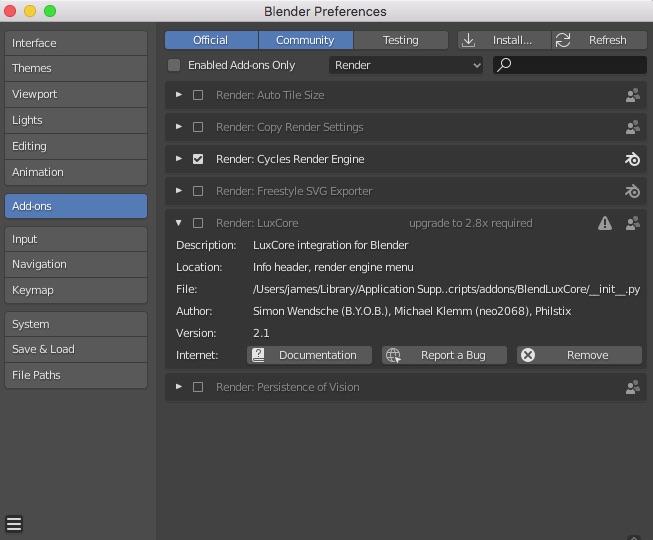Switch to the Testing support level tab
This screenshot has width=653, height=540.
[400, 40]
